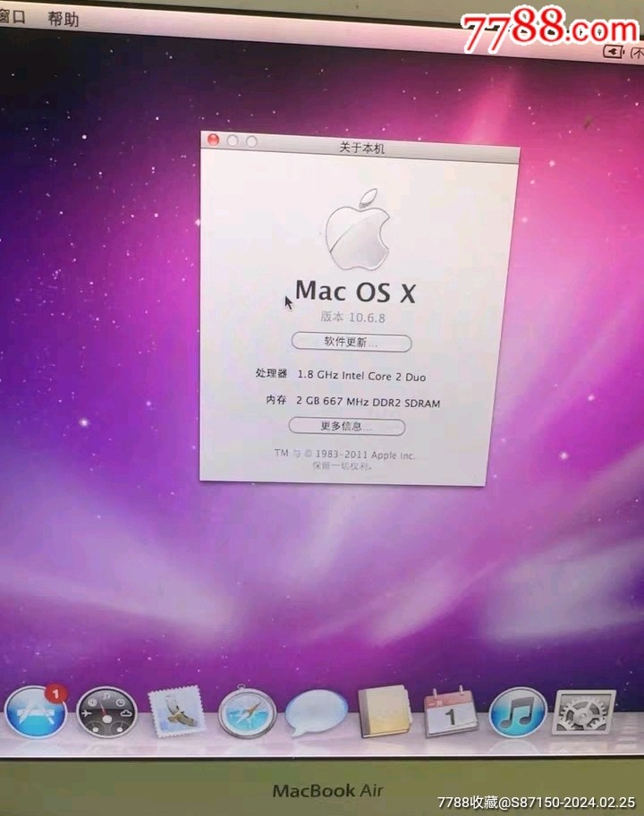Click the 关于本机 window title
This screenshot has height=816, width=644.
362,149
